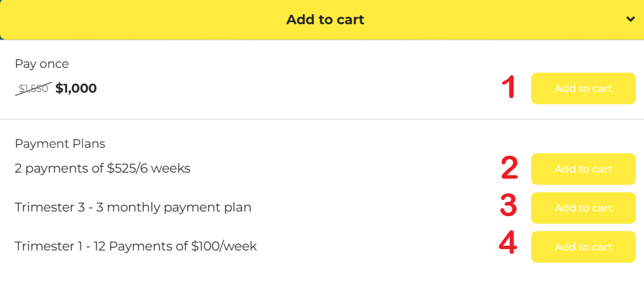Screen dimensions: 644x282
Task: Click the red number 1 marker
Action: (510, 89)
